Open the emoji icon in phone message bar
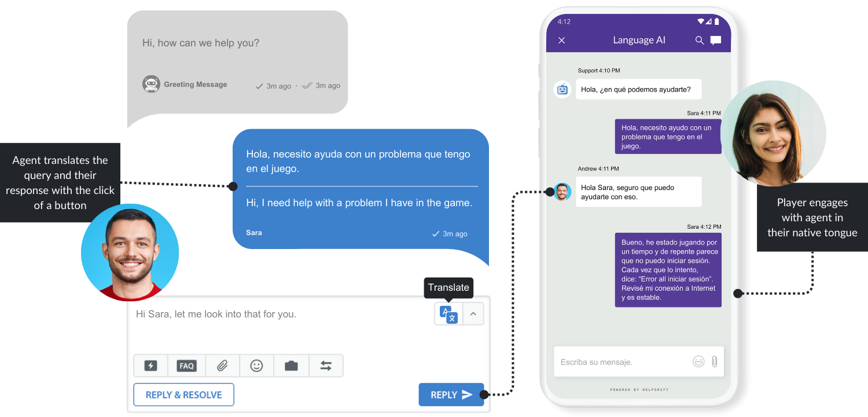 (698, 361)
